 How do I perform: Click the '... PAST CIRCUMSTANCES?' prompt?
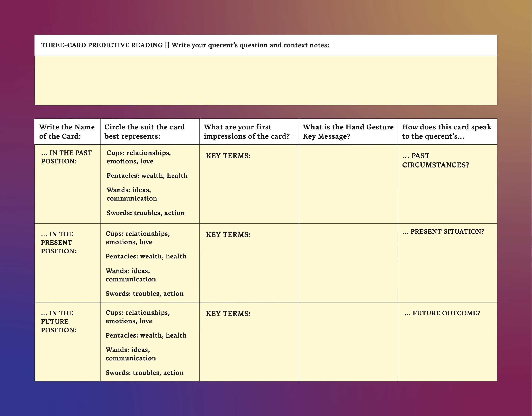click(x=436, y=160)
